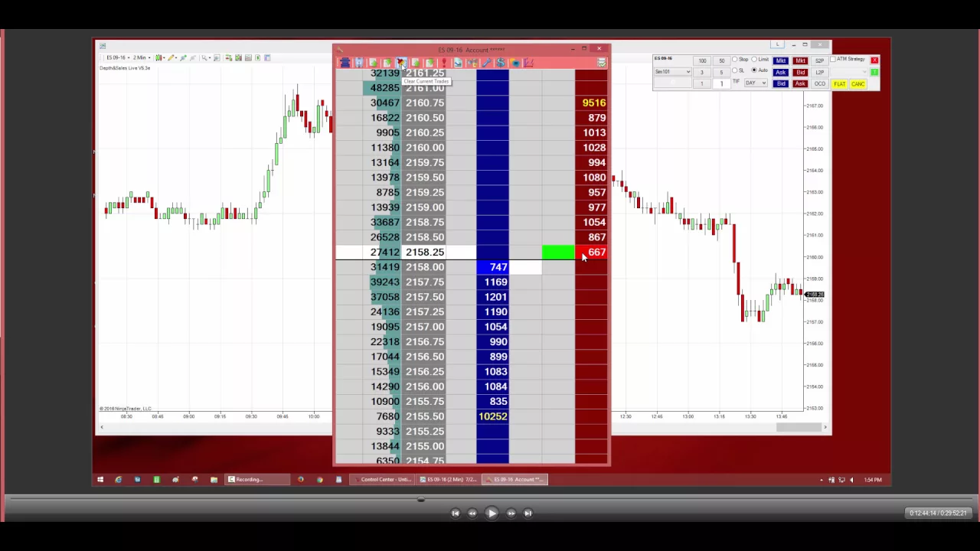Click the checklist icon at DOM toolbar right
Screen dimensions: 980x551
tap(602, 63)
